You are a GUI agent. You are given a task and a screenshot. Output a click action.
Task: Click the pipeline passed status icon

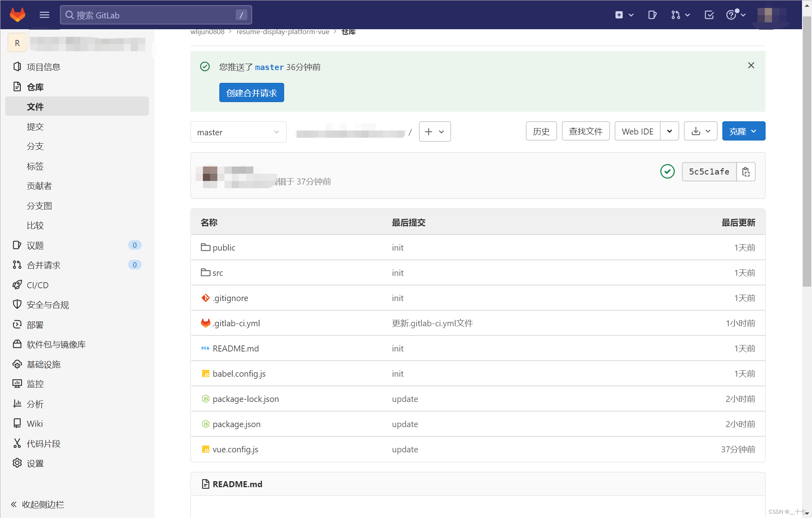pyautogui.click(x=667, y=172)
